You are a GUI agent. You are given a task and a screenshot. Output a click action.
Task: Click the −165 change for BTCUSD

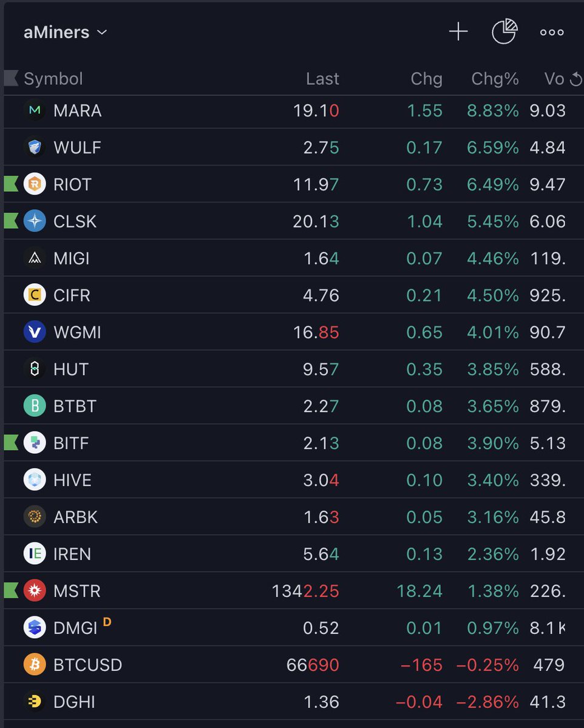422,665
